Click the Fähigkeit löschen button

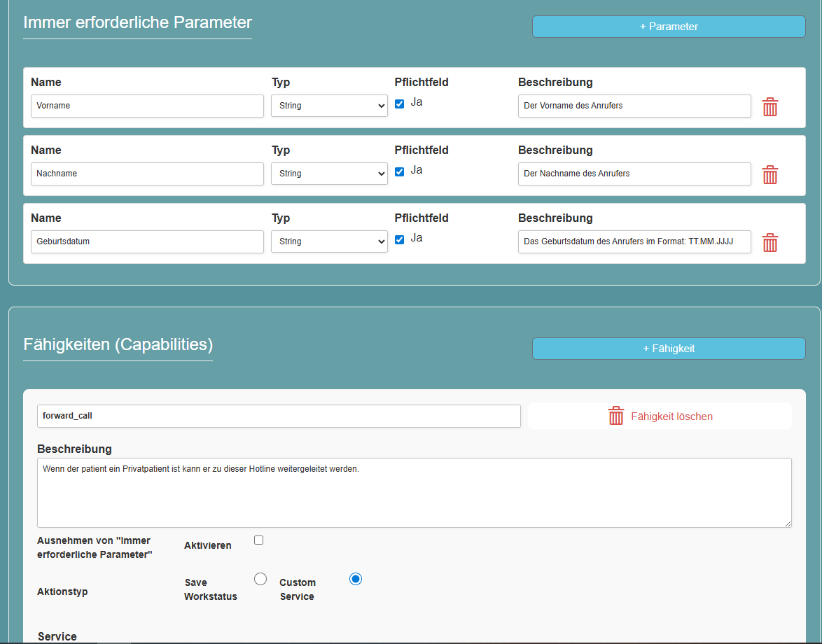[x=658, y=415]
